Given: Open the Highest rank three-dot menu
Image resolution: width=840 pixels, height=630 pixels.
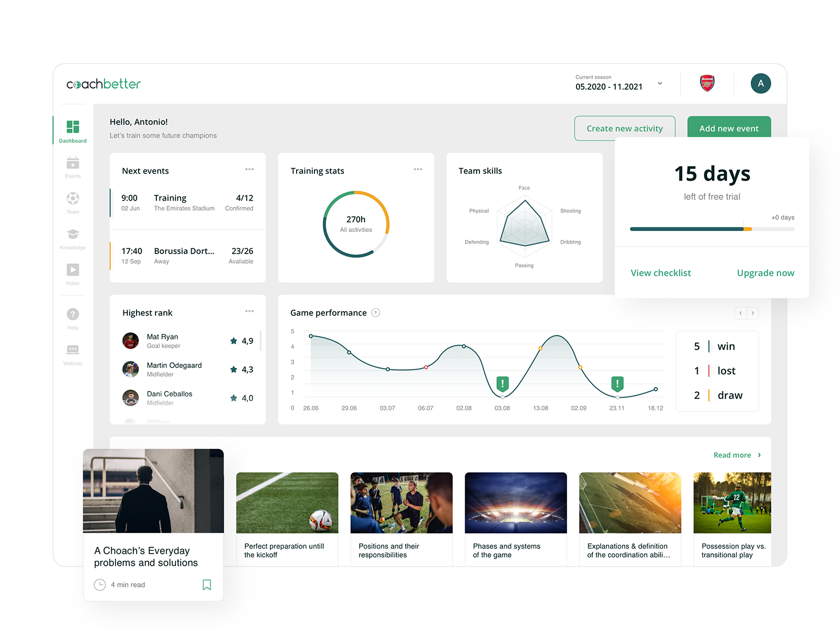Looking at the screenshot, I should [249, 311].
